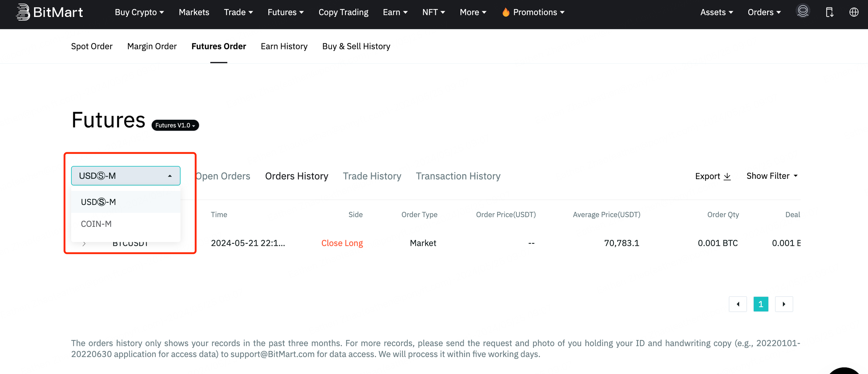
Task: Click the next page arrow icon
Action: point(784,304)
